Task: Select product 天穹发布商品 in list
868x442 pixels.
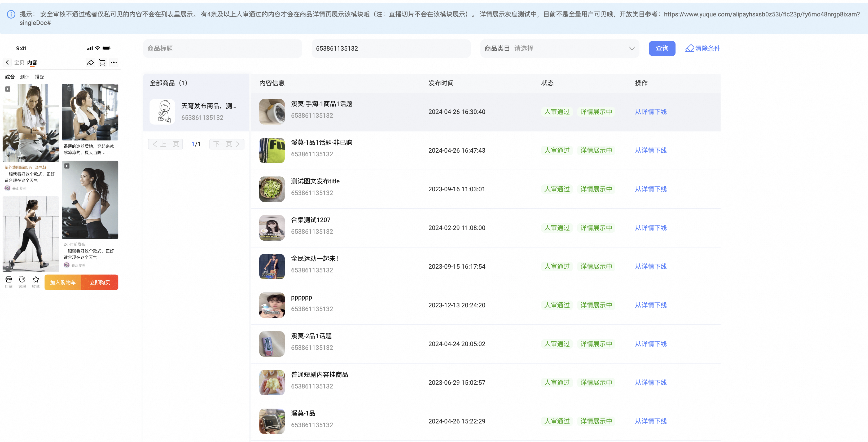Action: pyautogui.click(x=196, y=112)
